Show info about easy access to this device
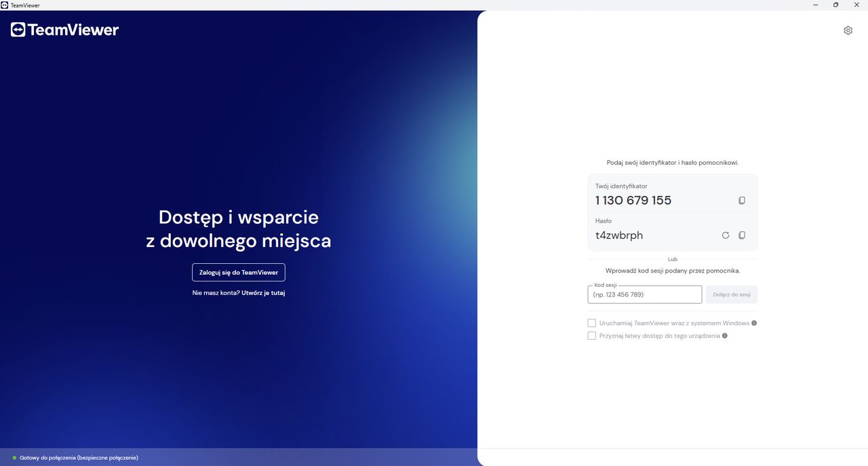This screenshot has height=466, width=868. pyautogui.click(x=725, y=336)
